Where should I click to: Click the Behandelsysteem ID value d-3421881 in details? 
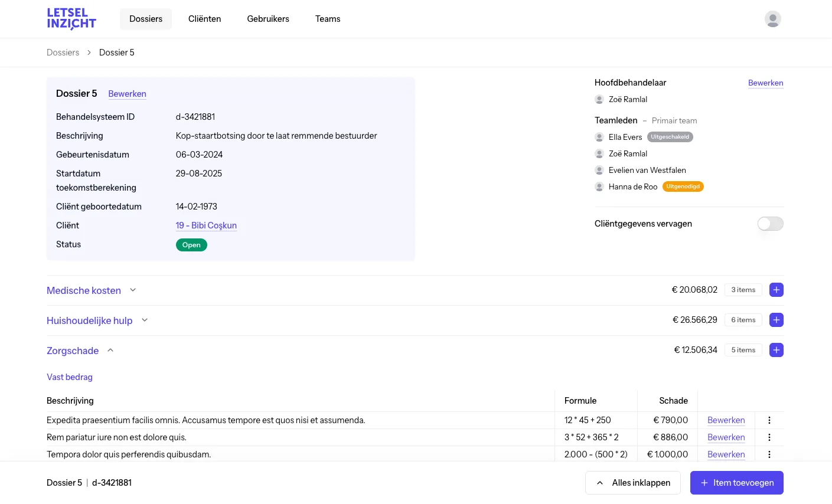195,117
